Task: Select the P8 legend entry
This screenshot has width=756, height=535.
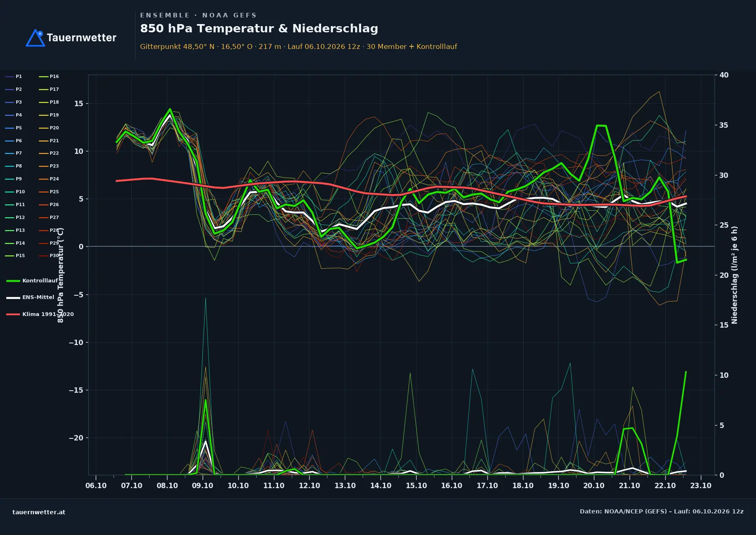Action: [x=13, y=166]
